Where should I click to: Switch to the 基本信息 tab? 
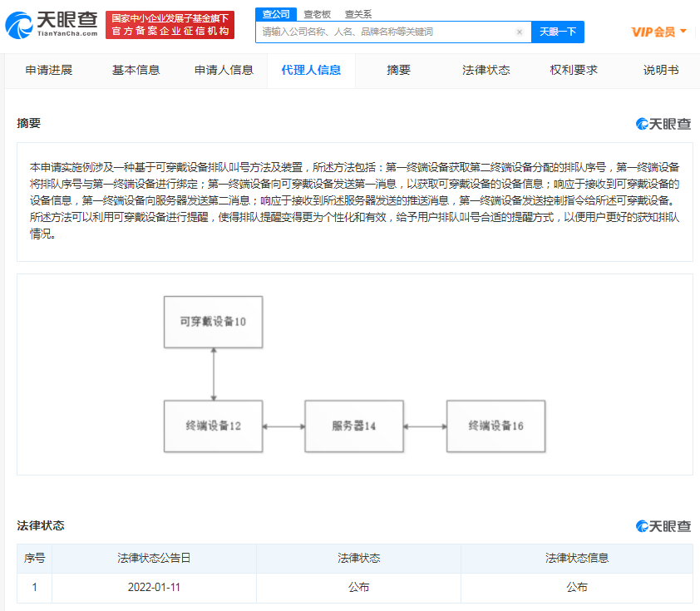pos(136,71)
